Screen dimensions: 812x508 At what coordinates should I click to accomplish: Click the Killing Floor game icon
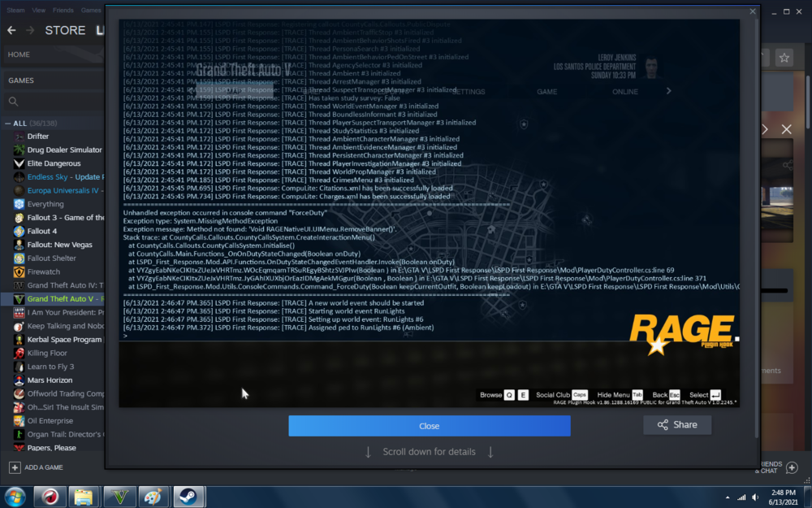click(19, 353)
